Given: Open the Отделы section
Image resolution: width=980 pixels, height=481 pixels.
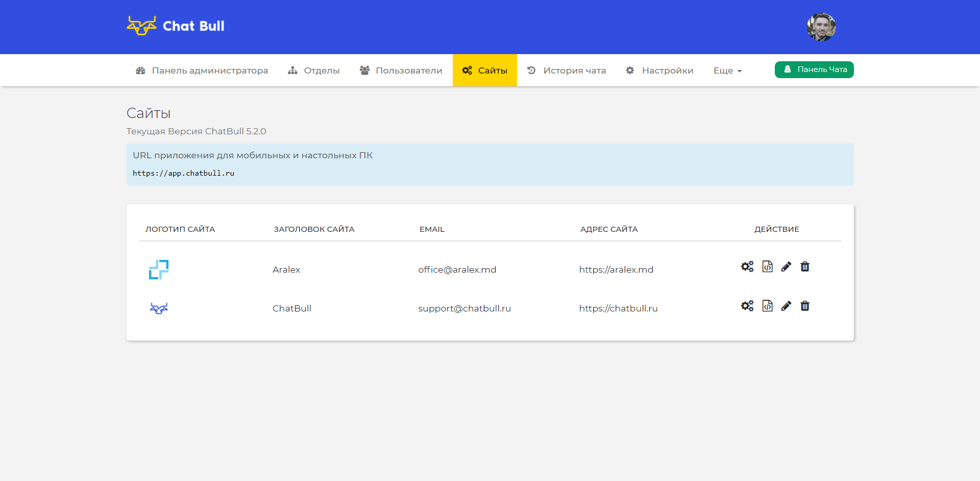Looking at the screenshot, I should coord(313,70).
